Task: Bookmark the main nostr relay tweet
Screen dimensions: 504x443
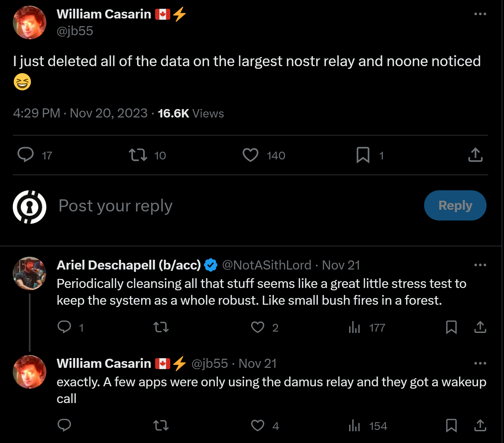Action: click(x=363, y=155)
